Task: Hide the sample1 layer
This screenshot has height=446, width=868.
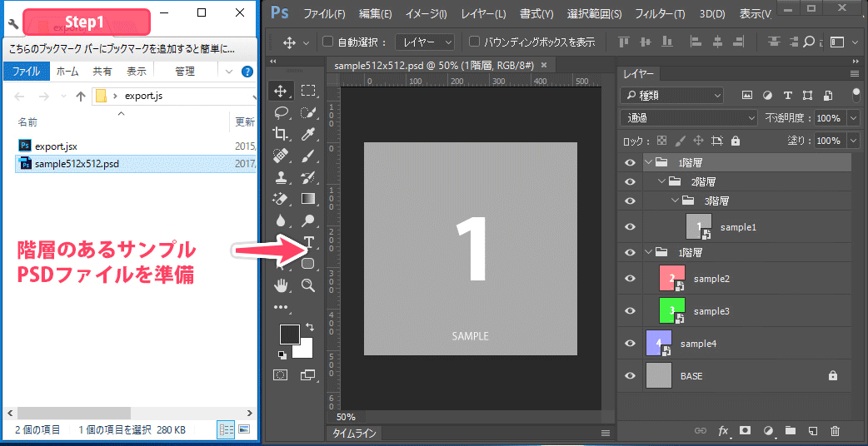Action: coord(630,226)
